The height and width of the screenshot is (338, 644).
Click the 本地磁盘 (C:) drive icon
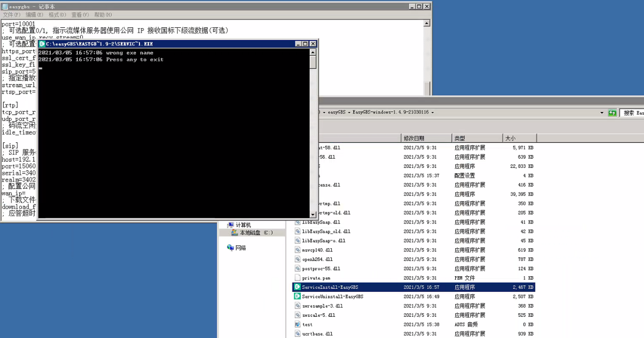234,233
